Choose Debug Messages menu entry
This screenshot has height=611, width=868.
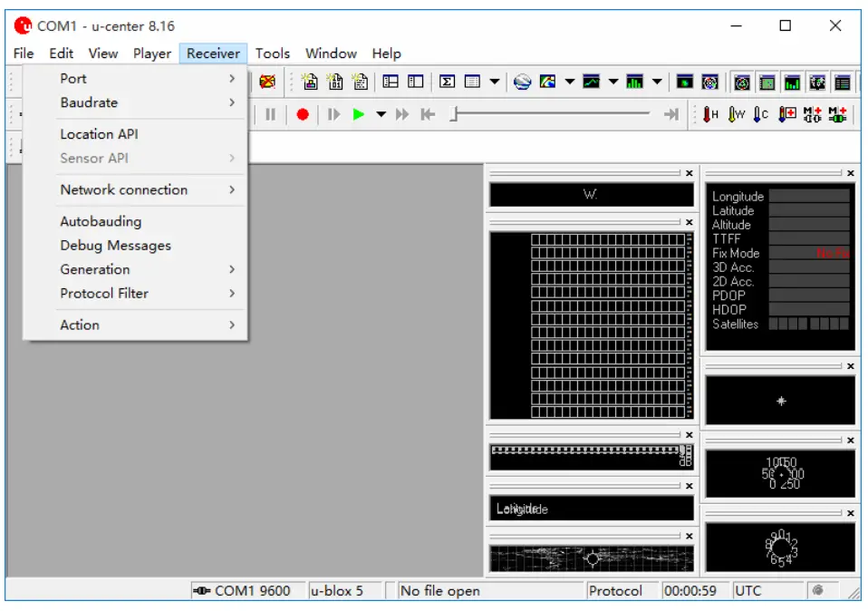tap(115, 245)
